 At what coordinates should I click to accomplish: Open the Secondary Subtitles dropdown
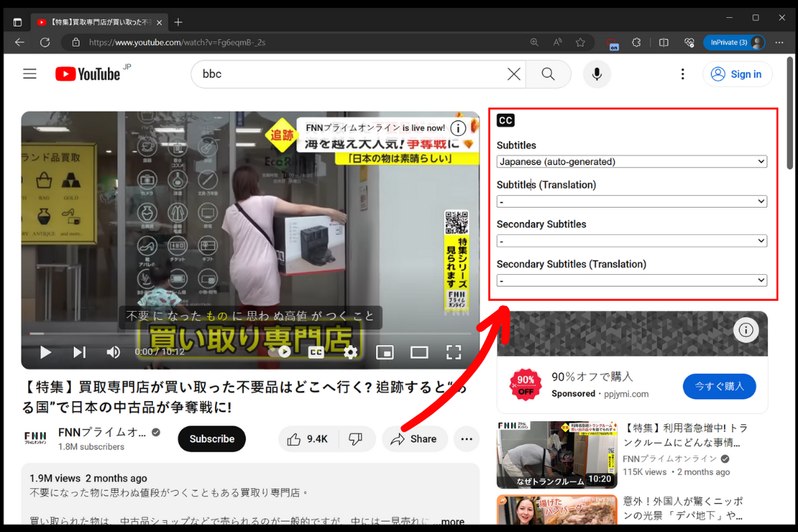[x=632, y=240]
